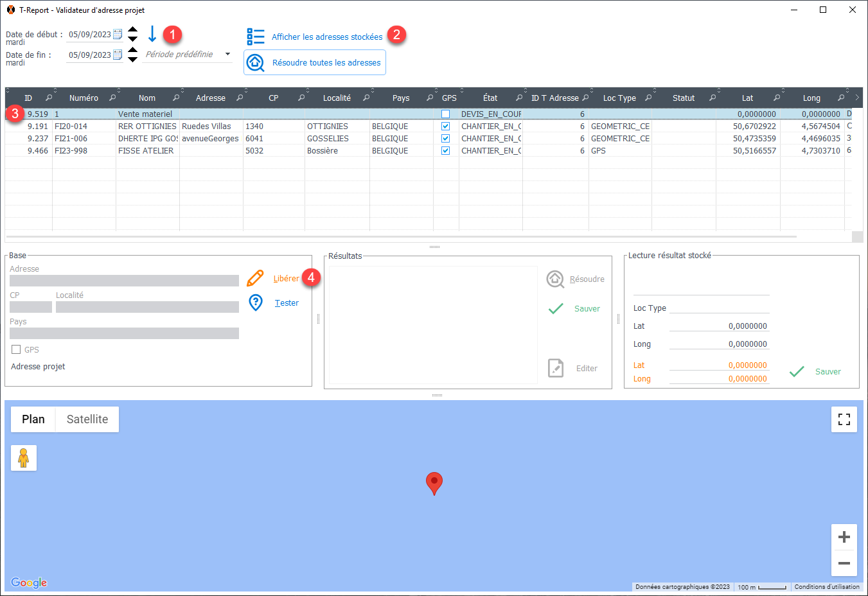868x596 pixels.
Task: Open the end date calendar picker
Action: [x=118, y=55]
